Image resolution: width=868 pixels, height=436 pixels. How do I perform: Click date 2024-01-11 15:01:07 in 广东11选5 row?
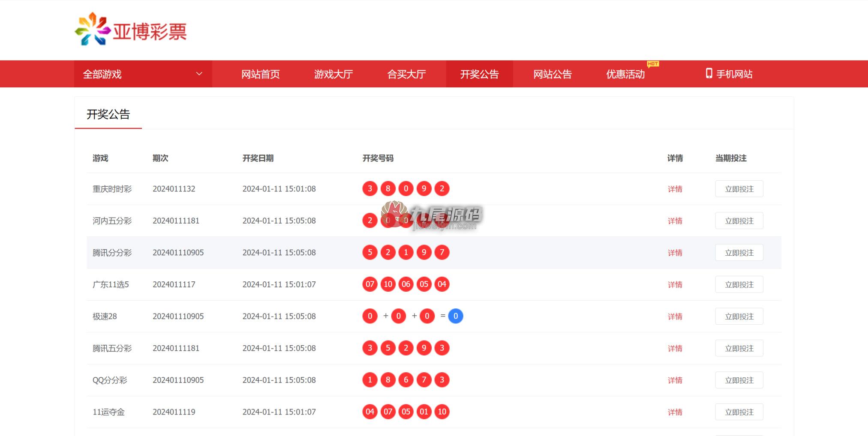(279, 284)
